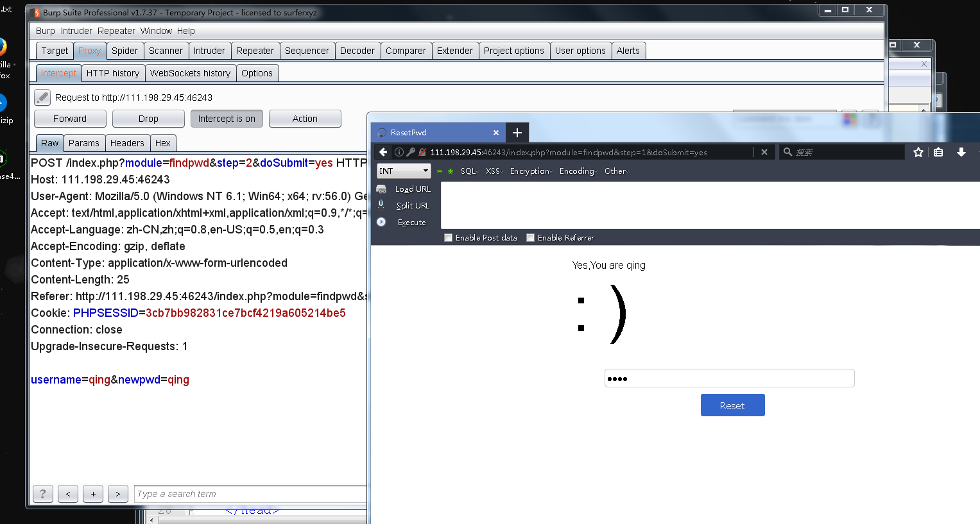
Task: Click the pencil edit icon beside request URL
Action: [42, 97]
